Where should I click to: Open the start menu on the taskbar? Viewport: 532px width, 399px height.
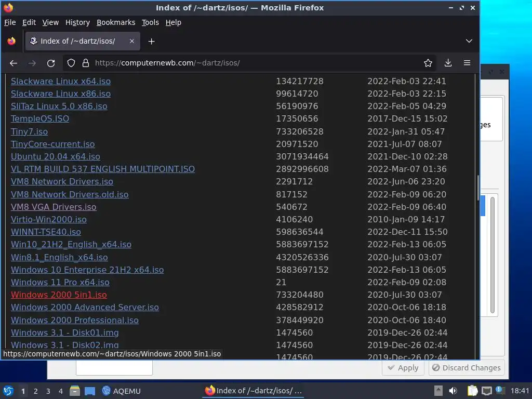point(8,391)
